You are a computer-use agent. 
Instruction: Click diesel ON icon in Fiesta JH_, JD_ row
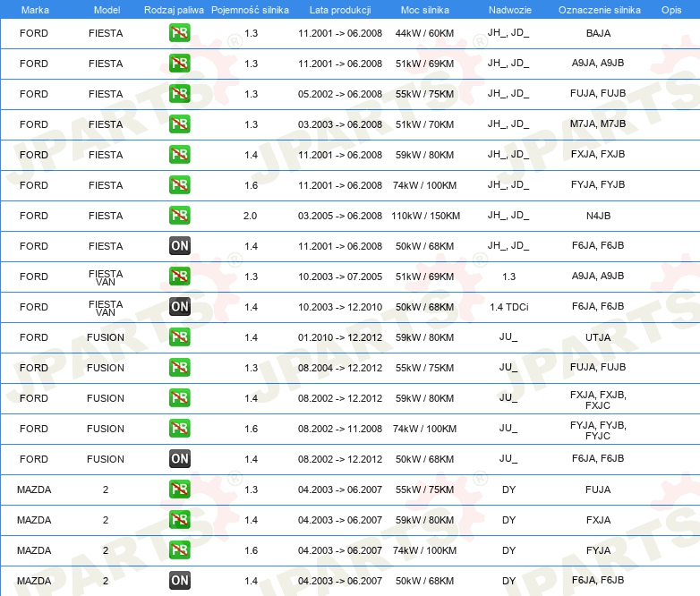click(x=179, y=245)
